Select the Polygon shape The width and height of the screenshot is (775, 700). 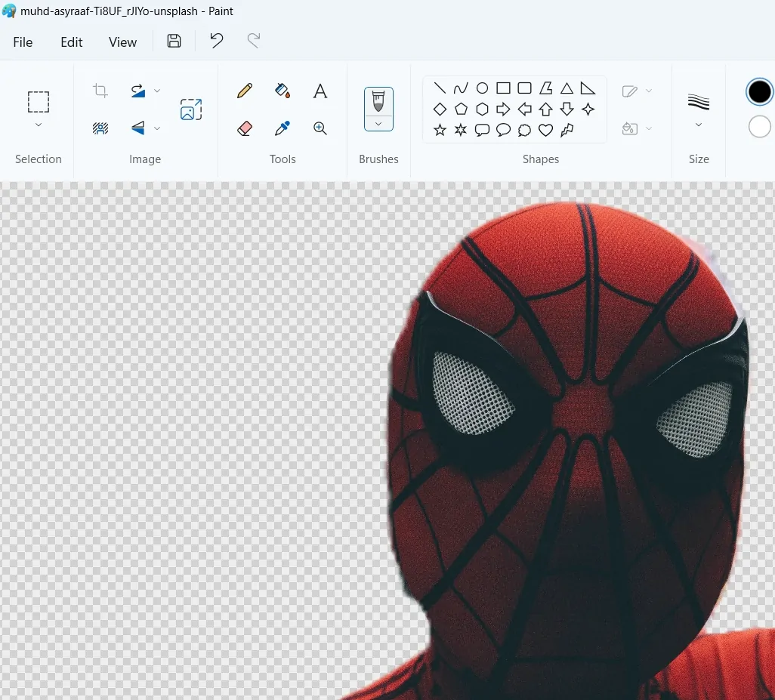[x=545, y=88]
